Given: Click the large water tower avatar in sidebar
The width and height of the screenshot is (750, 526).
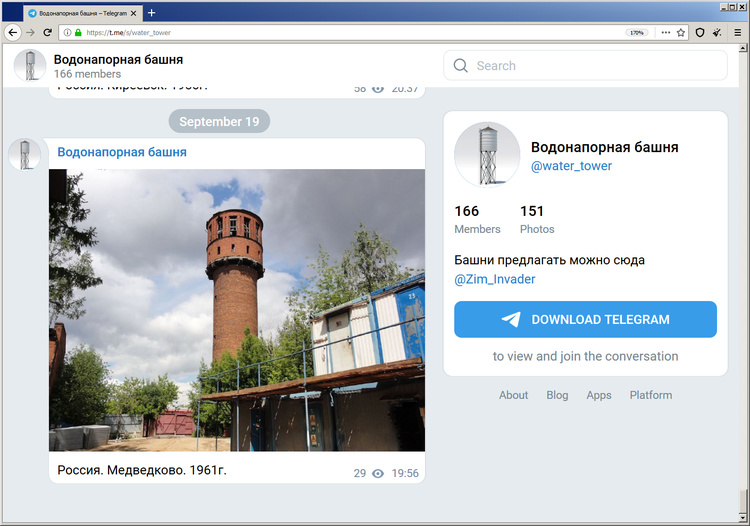Looking at the screenshot, I should pyautogui.click(x=487, y=154).
